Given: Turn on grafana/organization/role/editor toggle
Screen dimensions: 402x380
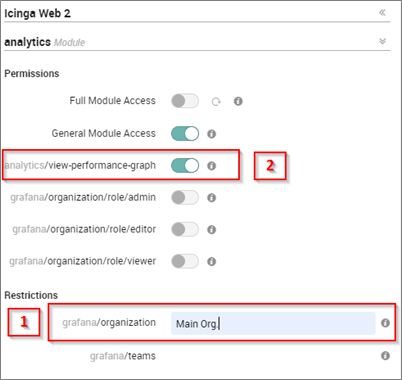Looking at the screenshot, I should click(x=185, y=229).
